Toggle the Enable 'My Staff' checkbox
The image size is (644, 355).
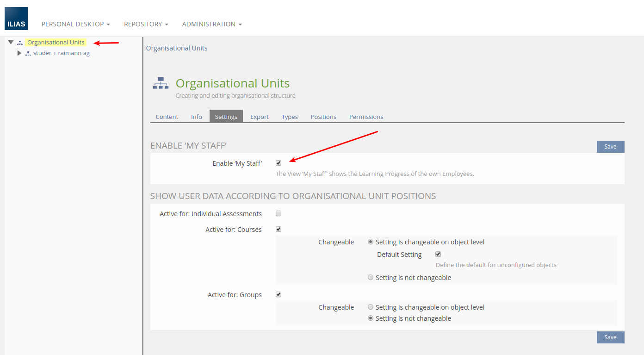point(279,163)
